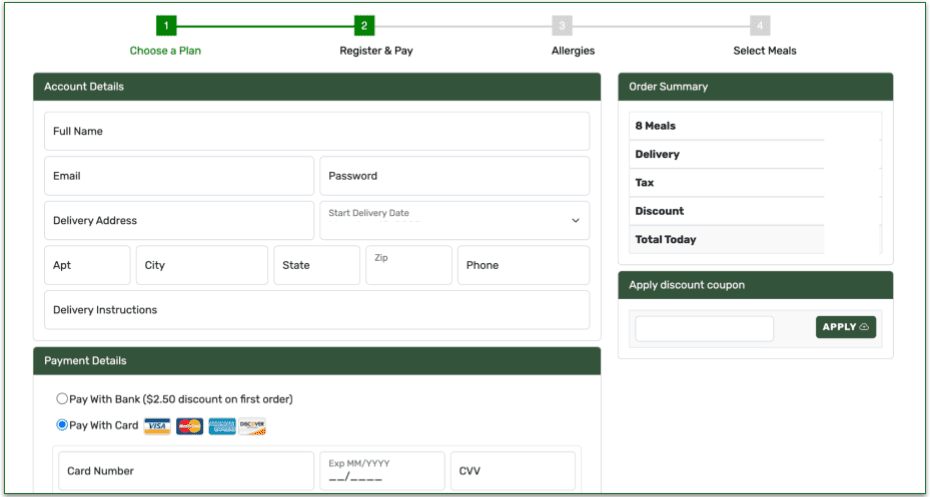Open the Start Delivery Date dropdown
This screenshot has height=497, width=930.
click(454, 221)
